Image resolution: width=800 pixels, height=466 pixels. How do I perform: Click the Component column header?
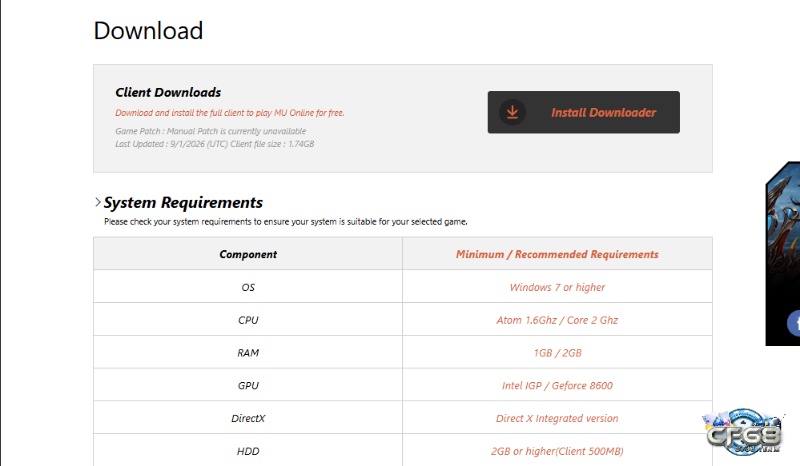tap(248, 254)
